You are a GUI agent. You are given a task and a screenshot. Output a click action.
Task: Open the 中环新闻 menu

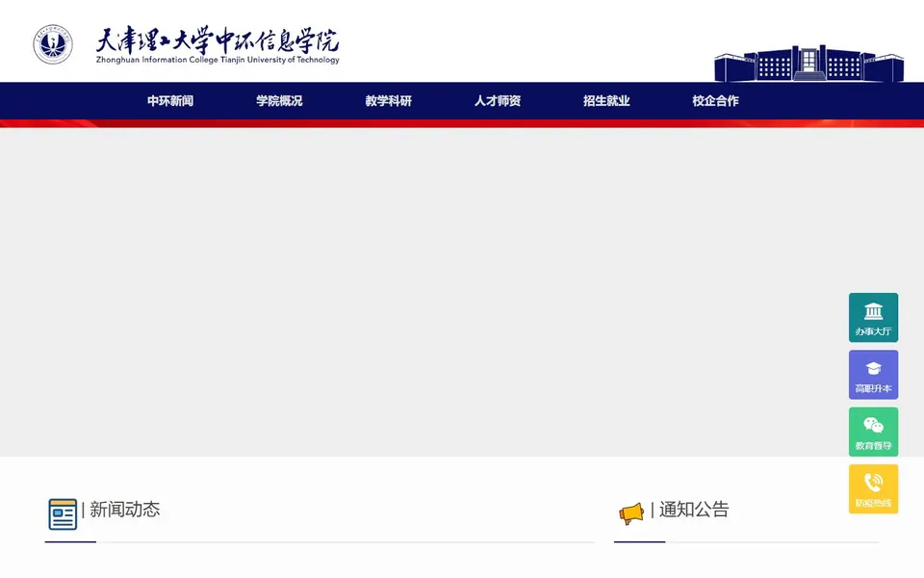[x=170, y=101]
